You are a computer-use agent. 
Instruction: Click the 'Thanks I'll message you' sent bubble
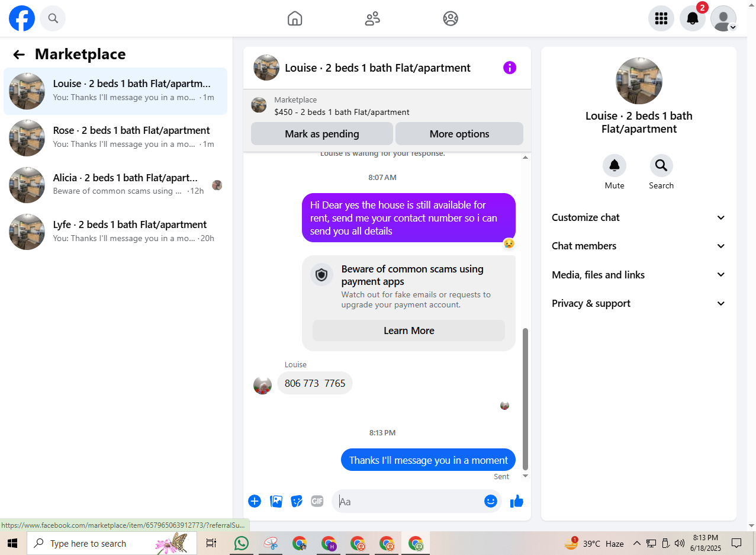pyautogui.click(x=429, y=460)
